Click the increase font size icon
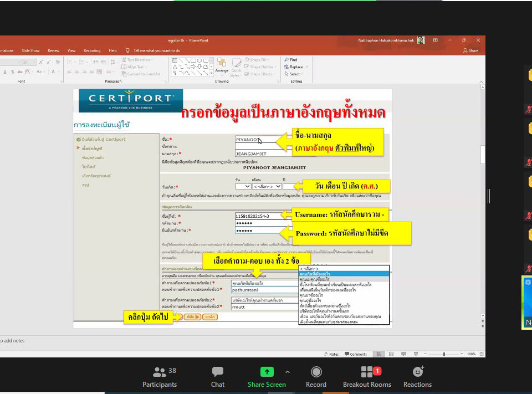The width and height of the screenshot is (532, 394). click(x=41, y=63)
